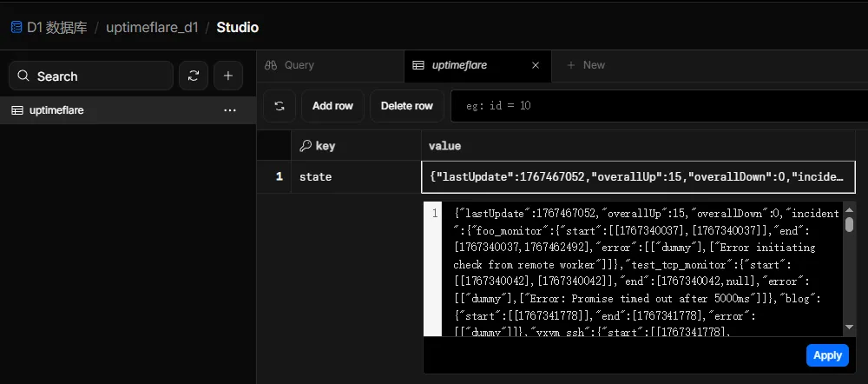868x384 pixels.
Task: Reload table data with refresh icon
Action: [x=279, y=106]
